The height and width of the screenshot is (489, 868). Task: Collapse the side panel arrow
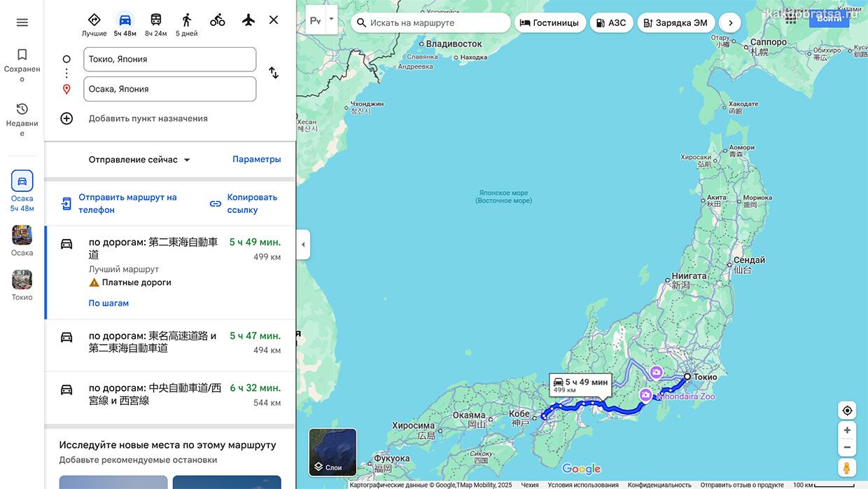pyautogui.click(x=303, y=245)
